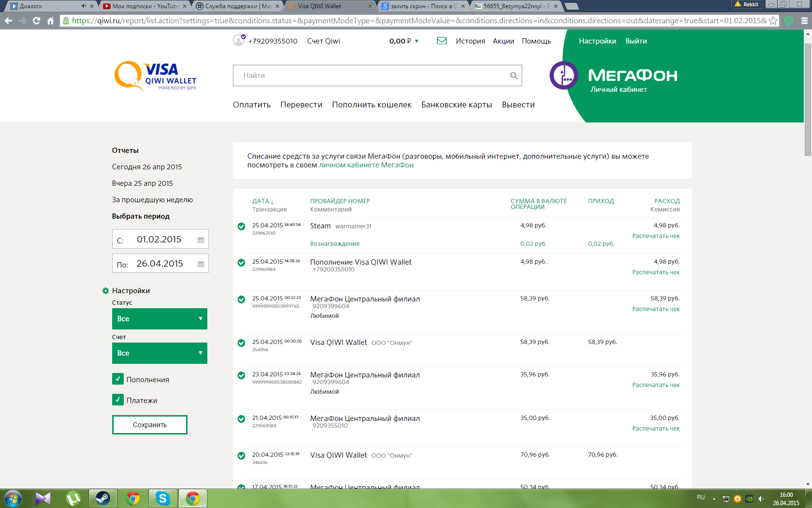Click the user profile avatar icon
The image size is (812, 508).
coord(239,40)
